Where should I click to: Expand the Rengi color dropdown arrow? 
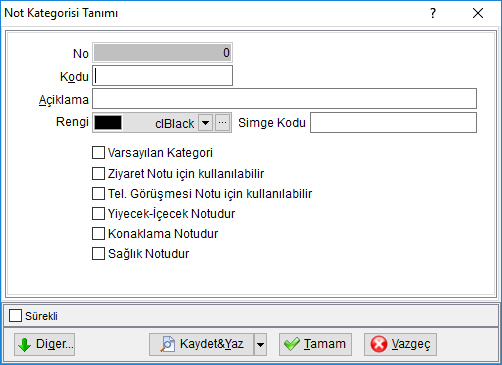(x=206, y=123)
